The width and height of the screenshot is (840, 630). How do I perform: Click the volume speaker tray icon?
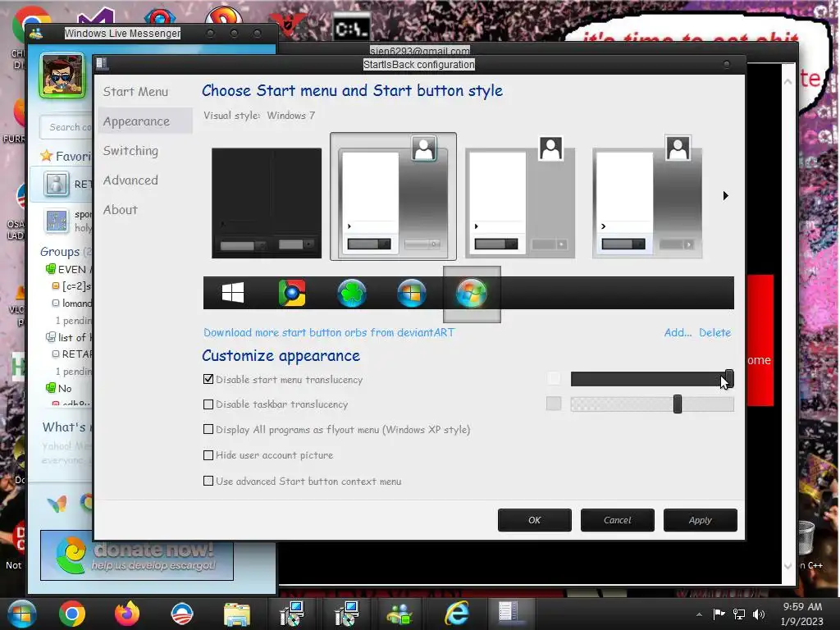click(x=759, y=614)
